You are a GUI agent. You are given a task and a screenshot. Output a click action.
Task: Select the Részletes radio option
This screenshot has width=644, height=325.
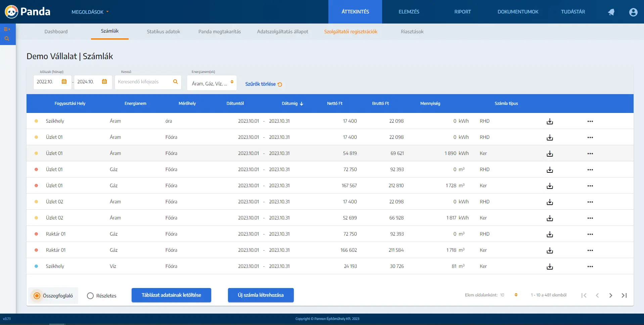tap(90, 296)
